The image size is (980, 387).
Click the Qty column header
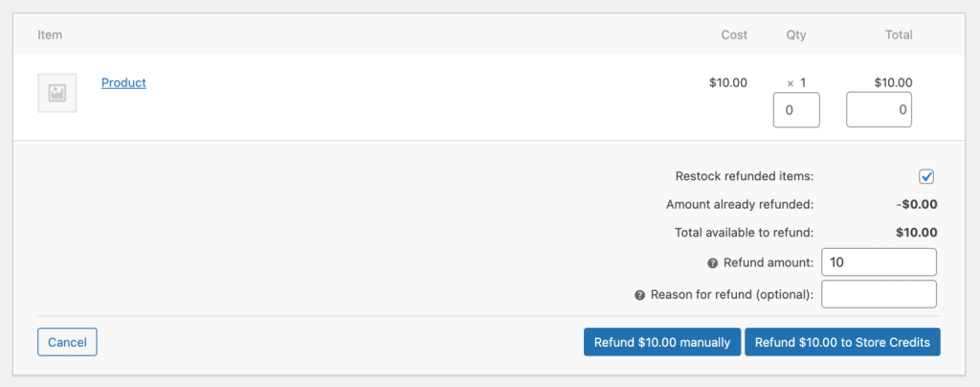pyautogui.click(x=796, y=35)
